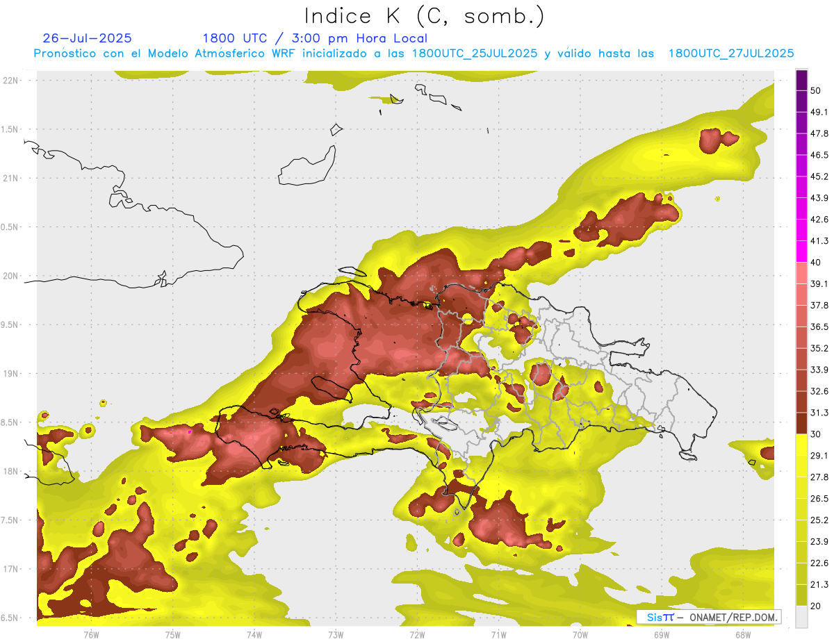
Task: Select the "73W" longitude label
Action: click(x=336, y=634)
